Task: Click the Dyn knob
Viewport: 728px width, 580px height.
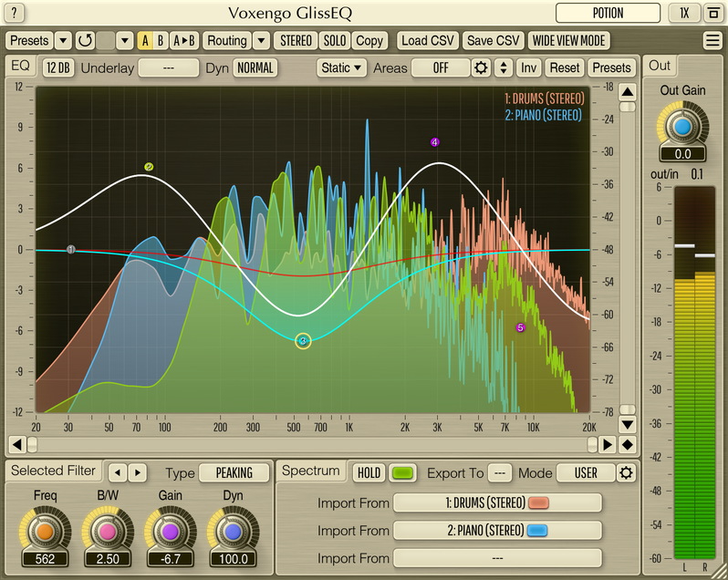Action: 233,532
